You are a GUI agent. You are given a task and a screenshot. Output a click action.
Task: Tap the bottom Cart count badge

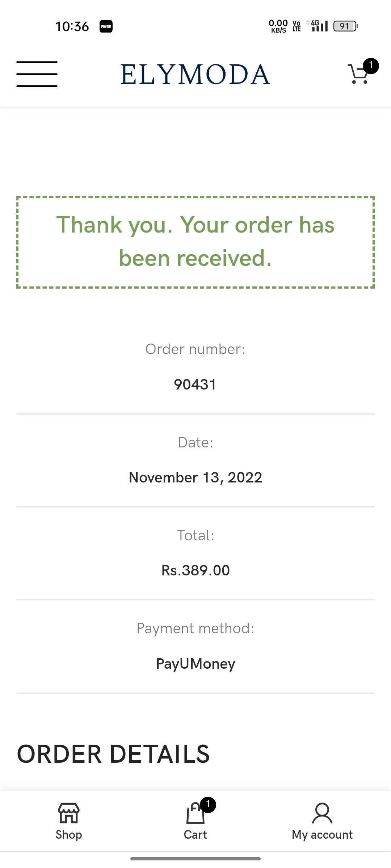(x=208, y=805)
